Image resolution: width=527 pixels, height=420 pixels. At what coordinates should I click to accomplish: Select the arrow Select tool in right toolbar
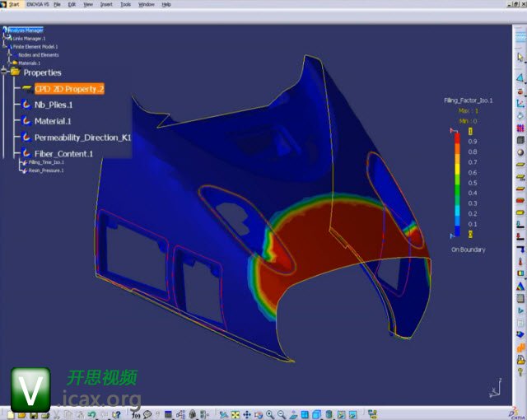[520, 58]
